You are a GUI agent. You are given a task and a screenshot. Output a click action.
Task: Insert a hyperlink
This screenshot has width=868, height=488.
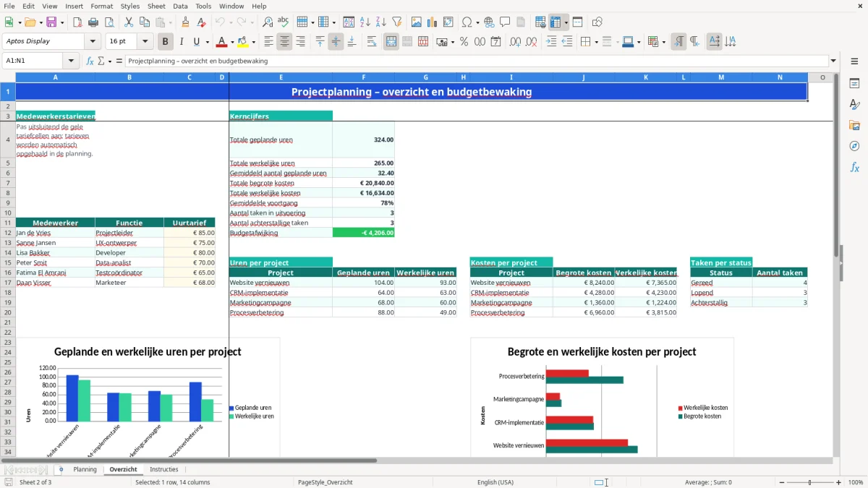(489, 22)
